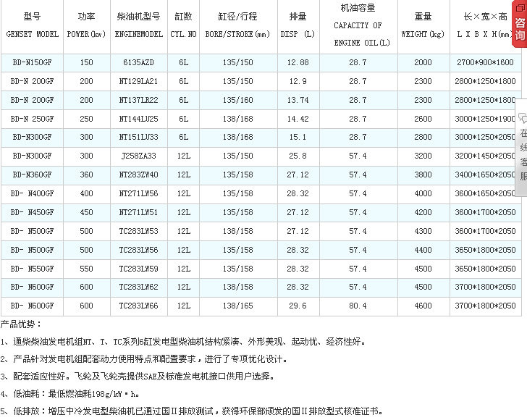Click the 产品优势 heading text
Screen dimensions: 527x420
click(22, 324)
